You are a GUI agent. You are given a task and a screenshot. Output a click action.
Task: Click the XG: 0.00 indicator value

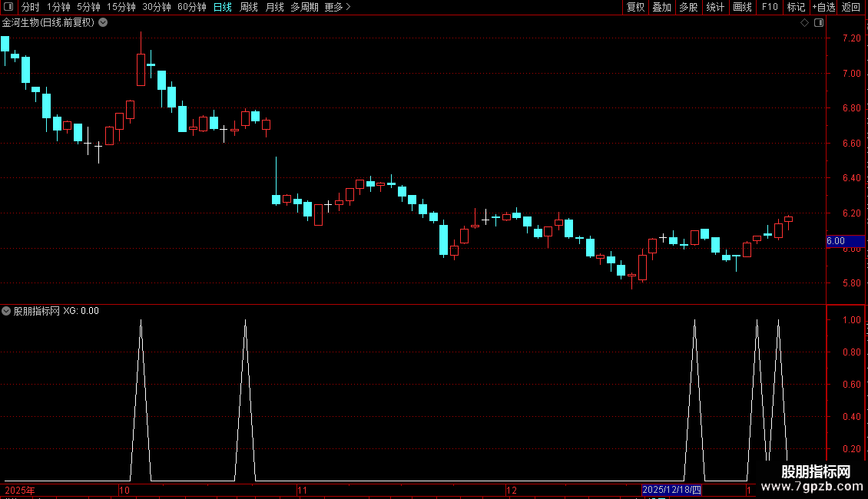pyautogui.click(x=81, y=311)
